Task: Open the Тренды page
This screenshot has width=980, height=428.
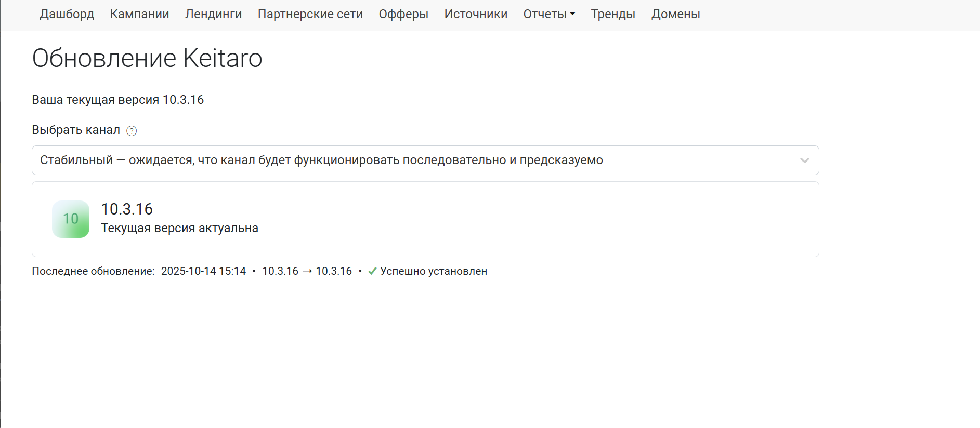Action: pos(613,14)
